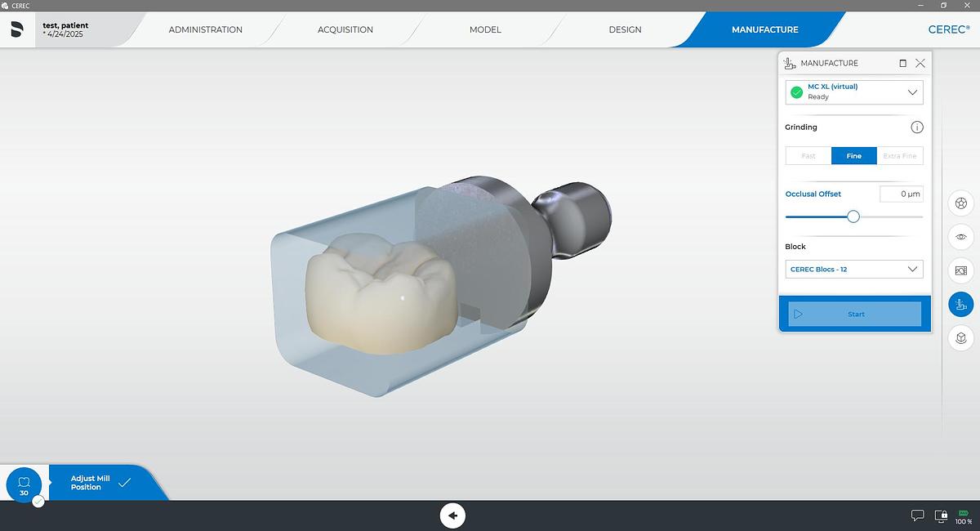Open the CEREC Blocs - 12 block selector

pyautogui.click(x=853, y=269)
